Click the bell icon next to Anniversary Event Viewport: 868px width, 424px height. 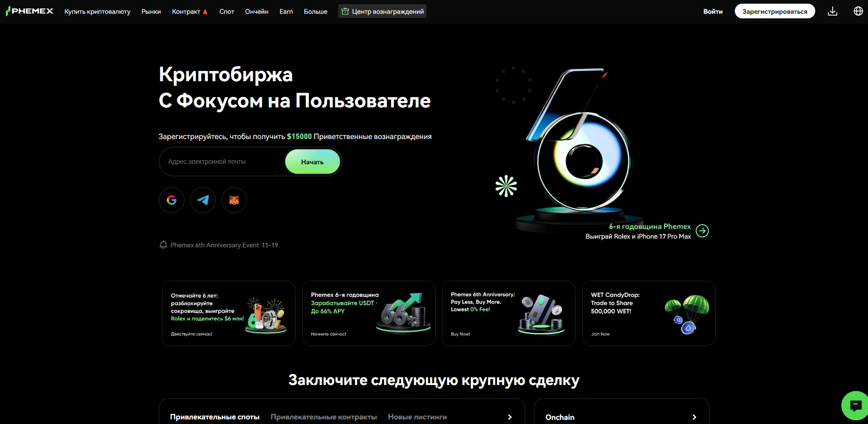click(163, 245)
